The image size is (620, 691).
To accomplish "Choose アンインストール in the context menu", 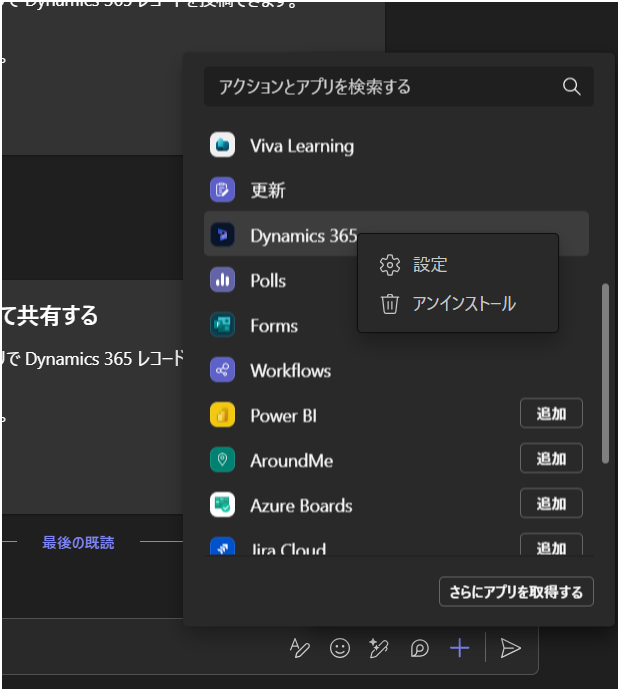I will [x=457, y=304].
